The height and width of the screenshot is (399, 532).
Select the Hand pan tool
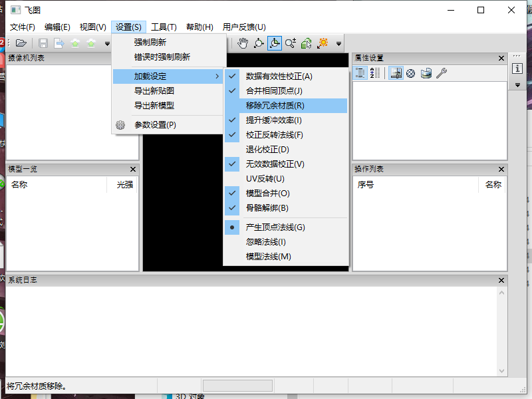coord(243,43)
